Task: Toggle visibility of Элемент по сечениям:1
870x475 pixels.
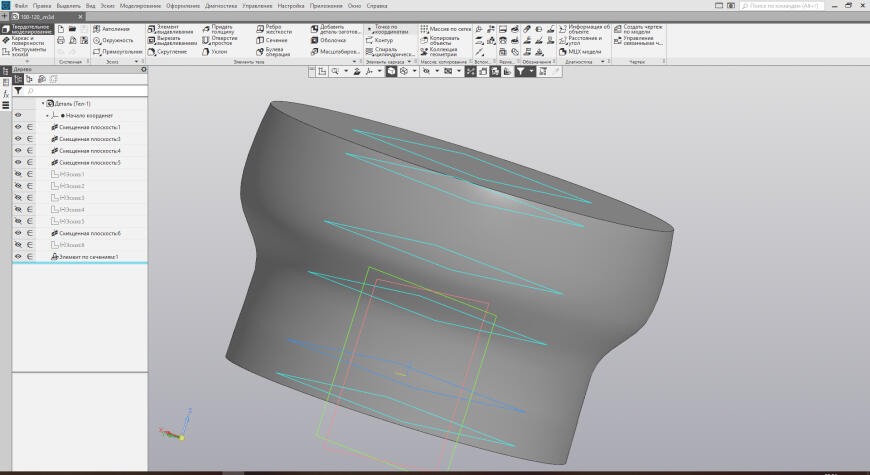Action: 18,257
